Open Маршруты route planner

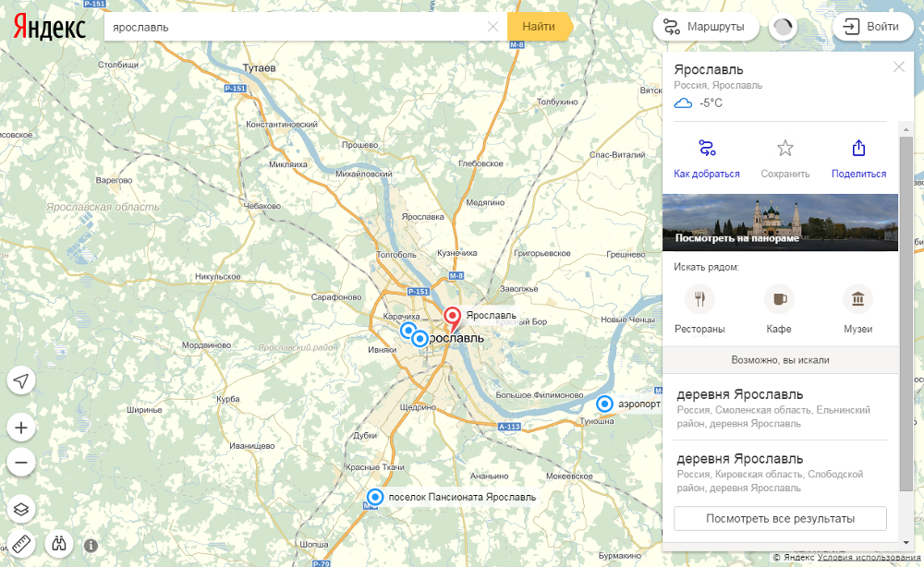705,27
